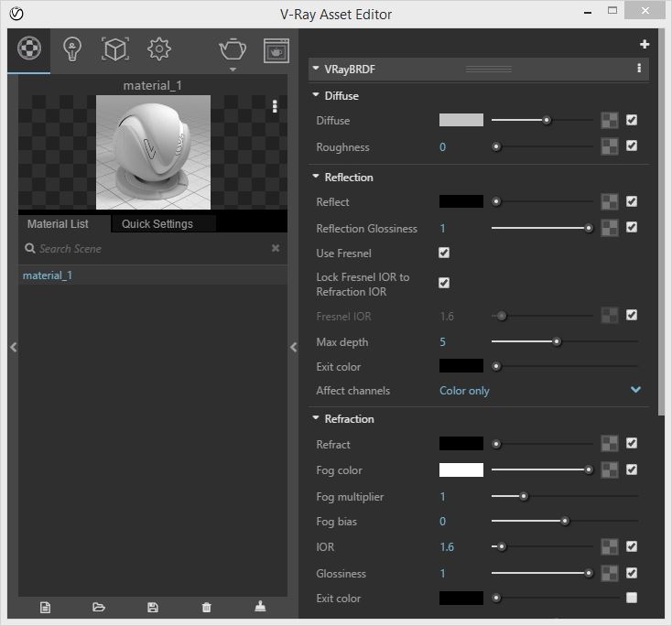Image resolution: width=672 pixels, height=626 pixels.
Task: Open Reflect texture map slot
Action: click(x=610, y=202)
